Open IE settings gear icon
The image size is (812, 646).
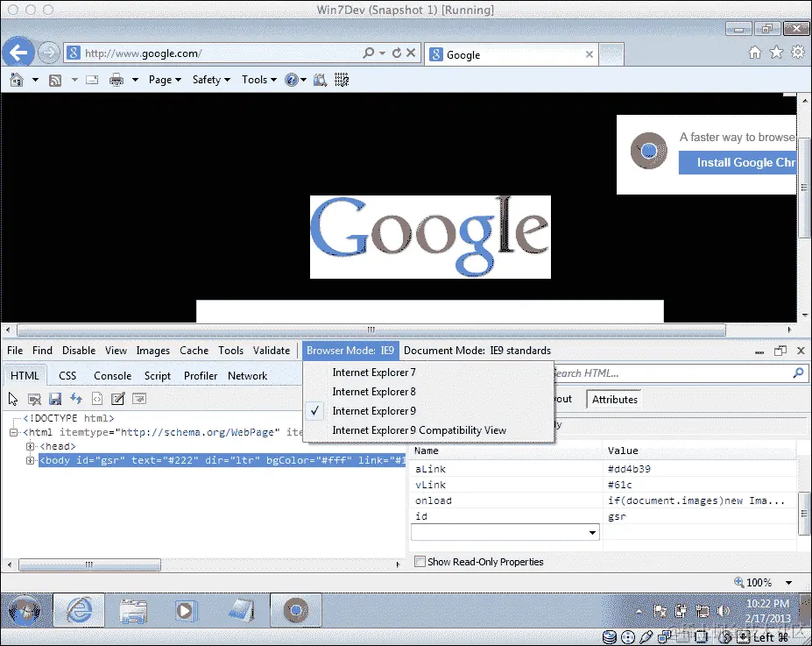point(798,53)
